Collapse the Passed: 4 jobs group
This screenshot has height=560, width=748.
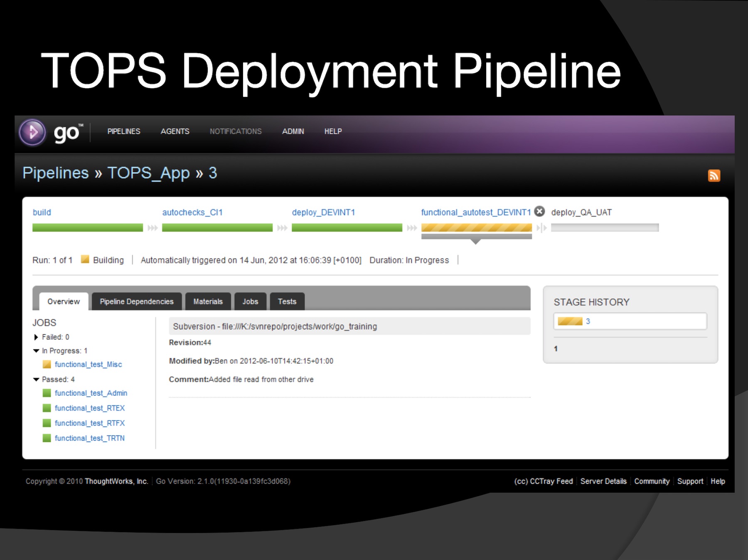coord(36,380)
